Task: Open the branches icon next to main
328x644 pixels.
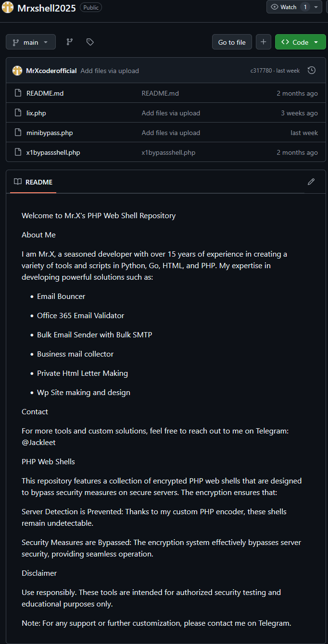Action: coord(69,42)
